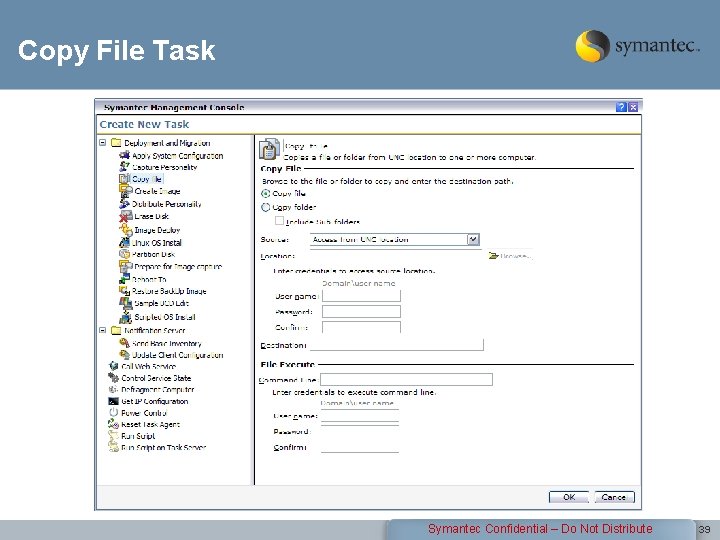Collapse the Notification Server folder
This screenshot has width=720, height=540.
[x=103, y=330]
